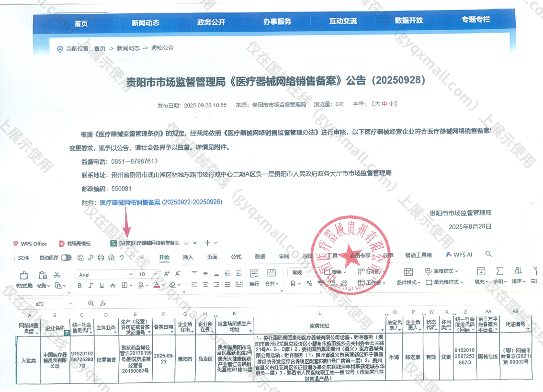This screenshot has width=543, height=392.
Task: Click the Conditional formatting (条件格式) icon
Action: [408, 272]
